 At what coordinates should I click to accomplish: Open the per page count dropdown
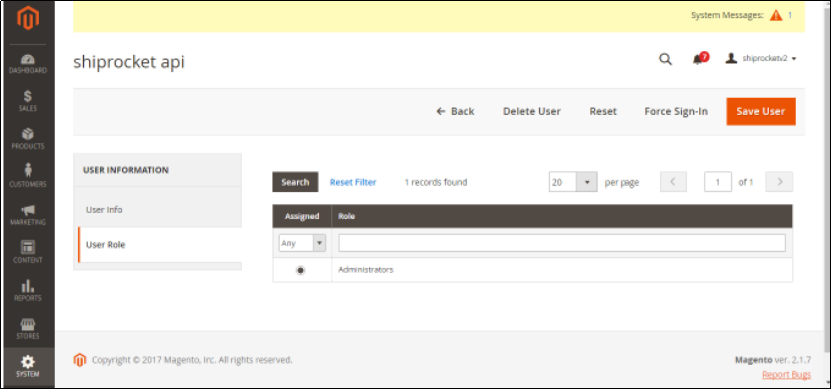tap(573, 182)
